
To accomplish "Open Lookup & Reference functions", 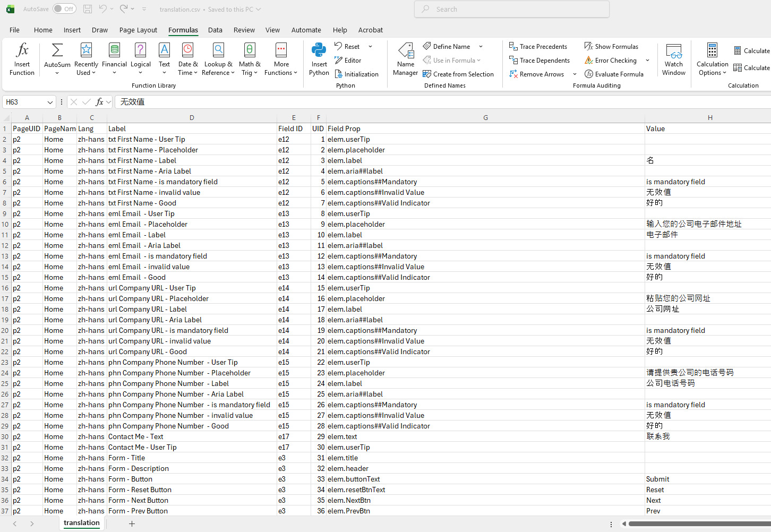I will coord(218,59).
